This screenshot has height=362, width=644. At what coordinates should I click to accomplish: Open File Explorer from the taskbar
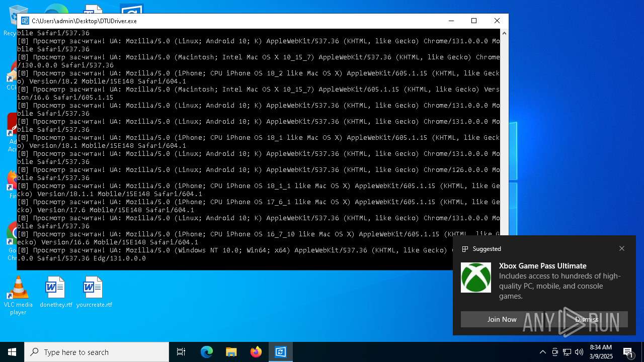(231, 352)
